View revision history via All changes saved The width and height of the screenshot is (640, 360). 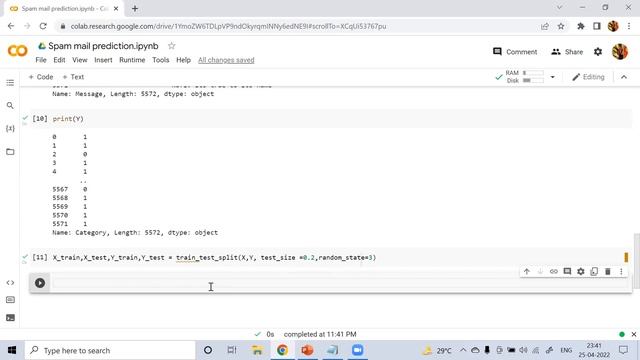(226, 60)
